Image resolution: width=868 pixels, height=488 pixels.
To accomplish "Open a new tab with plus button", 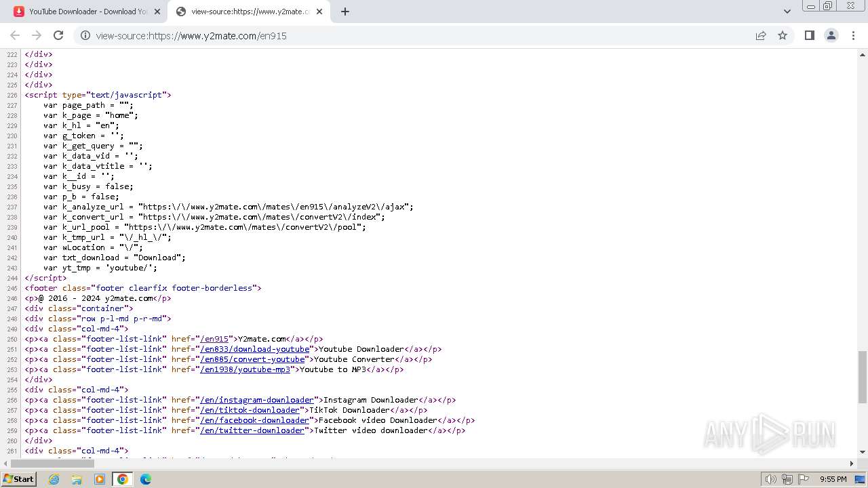I will point(344,12).
